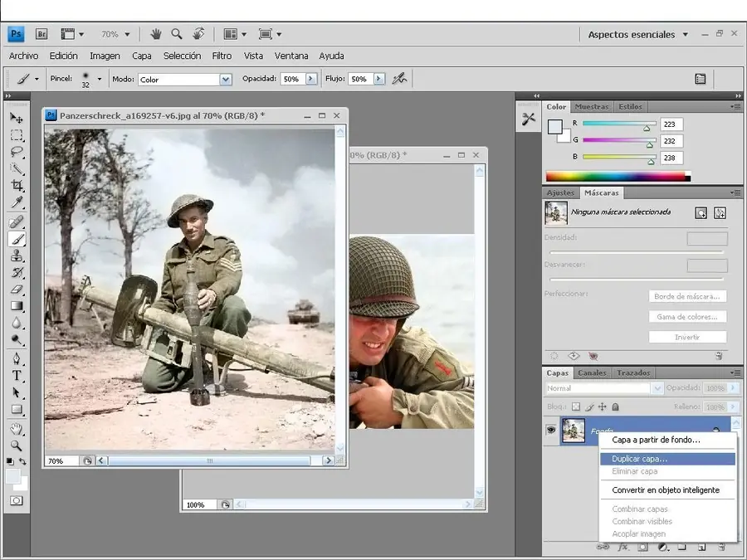Open the Modo blending mode dropdown
The image size is (747, 560).
225,80
